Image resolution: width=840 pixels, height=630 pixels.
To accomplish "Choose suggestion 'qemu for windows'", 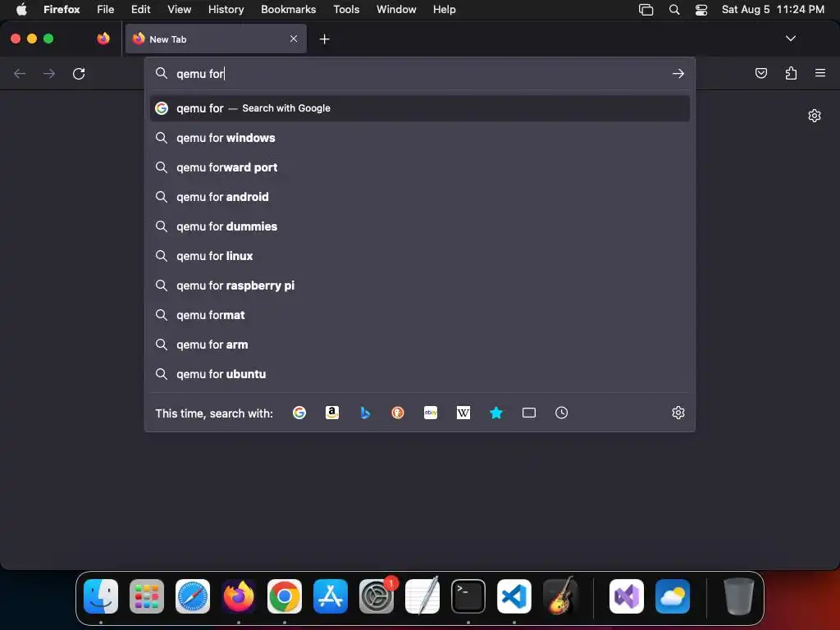I will click(x=419, y=138).
